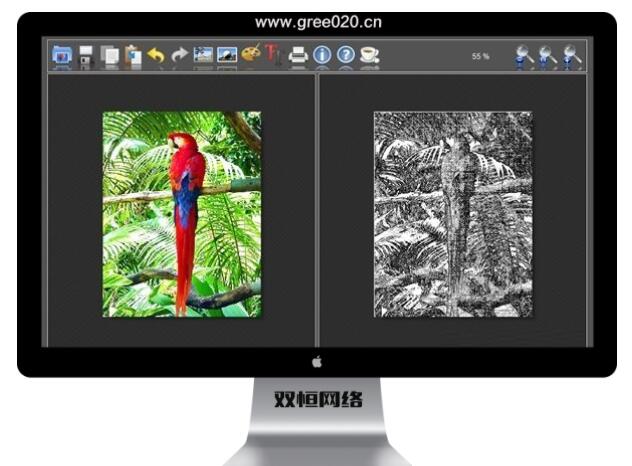
Task: Click the open file icon
Action: [62, 56]
